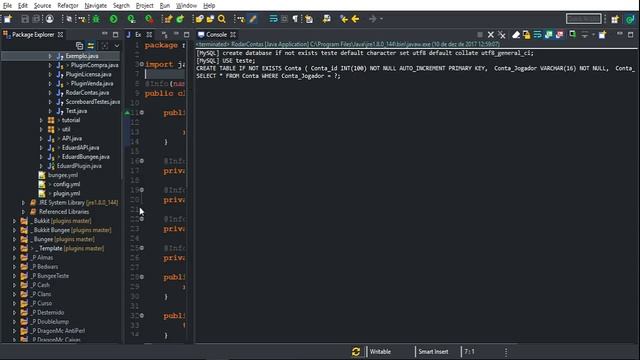Screen dimensions: 640x360
Task: Expand the _Bukkit project node
Action: tap(14, 221)
